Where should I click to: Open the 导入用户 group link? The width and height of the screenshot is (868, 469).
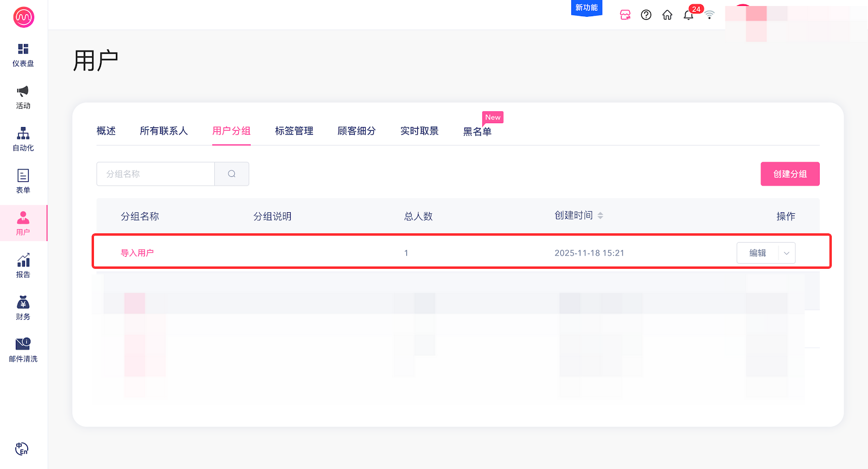(137, 253)
